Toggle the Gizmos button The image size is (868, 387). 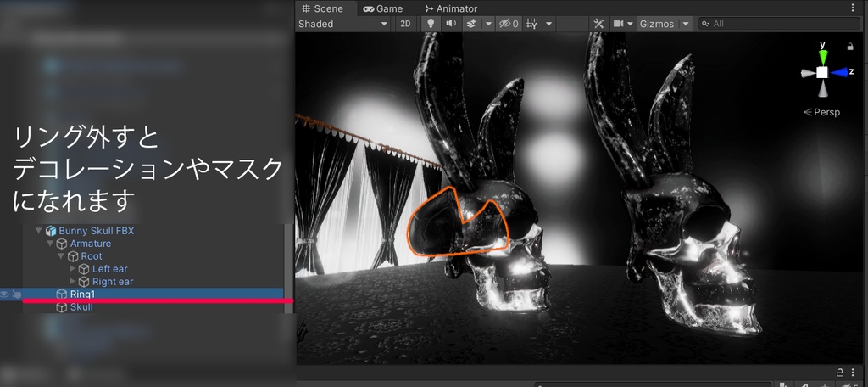657,24
